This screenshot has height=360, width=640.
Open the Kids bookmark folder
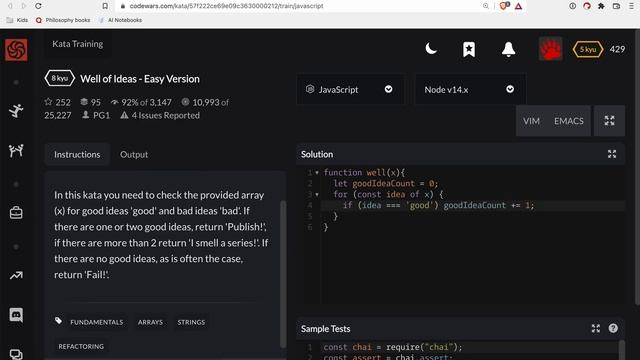pyautogui.click(x=17, y=20)
